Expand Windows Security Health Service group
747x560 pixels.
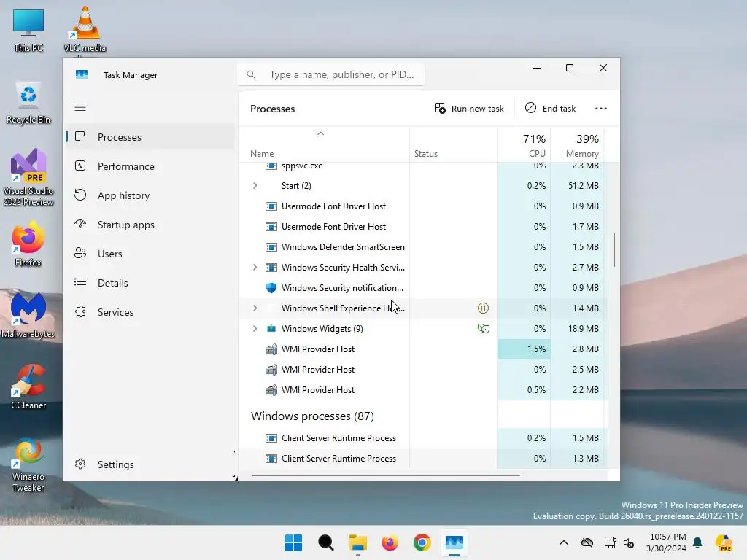coord(255,267)
